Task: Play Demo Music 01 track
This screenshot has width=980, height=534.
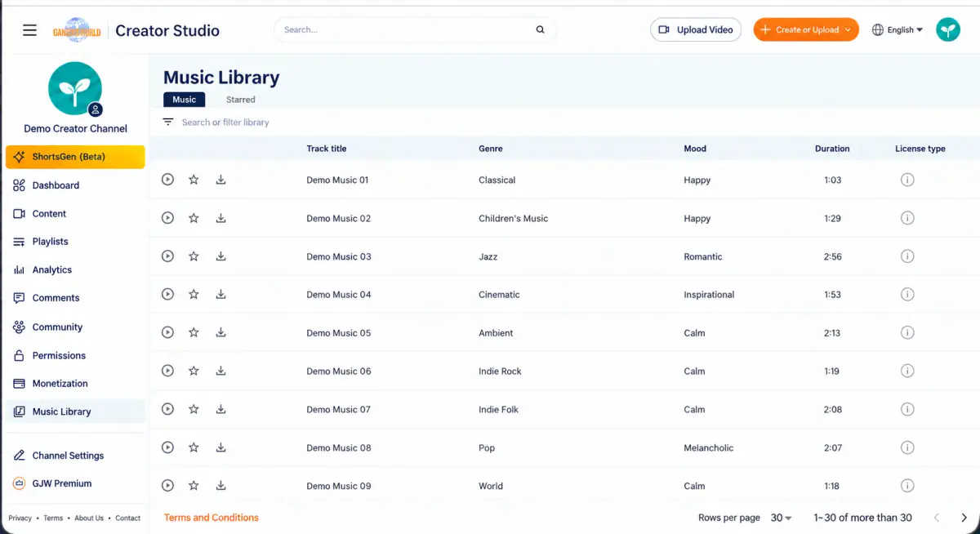Action: (167, 180)
